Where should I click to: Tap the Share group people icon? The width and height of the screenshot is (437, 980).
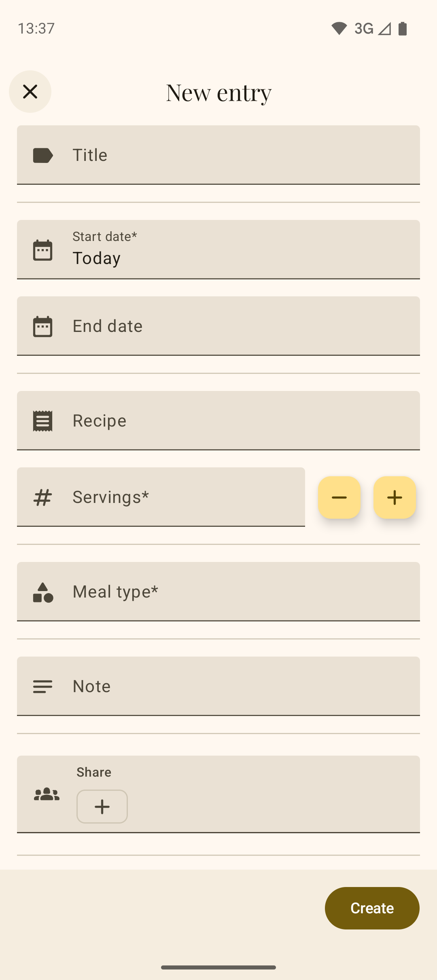(x=47, y=794)
